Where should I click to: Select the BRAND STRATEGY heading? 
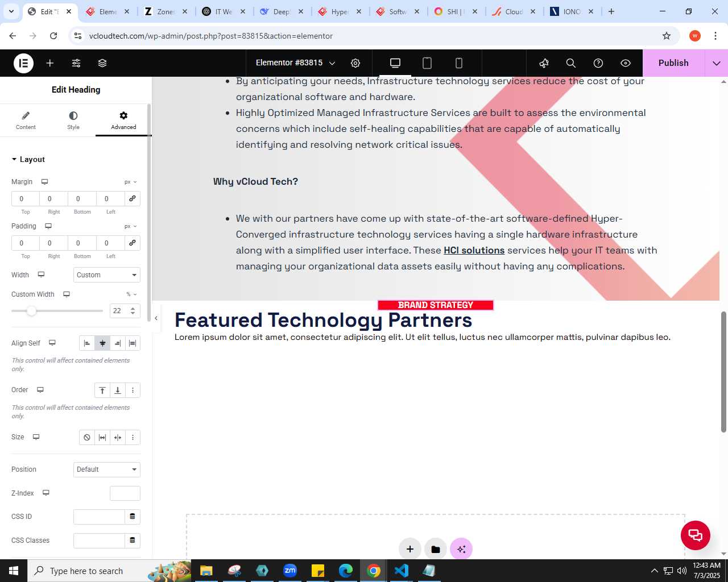[436, 305]
